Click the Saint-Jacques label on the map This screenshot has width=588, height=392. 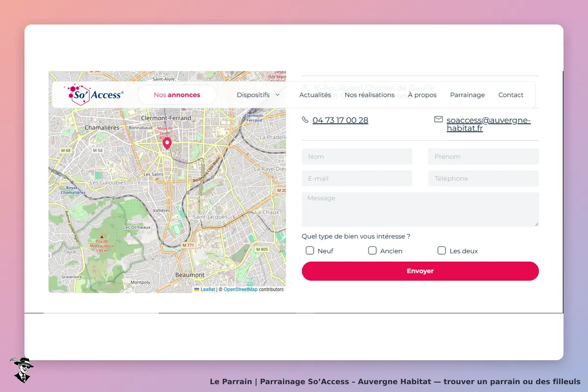(x=210, y=217)
